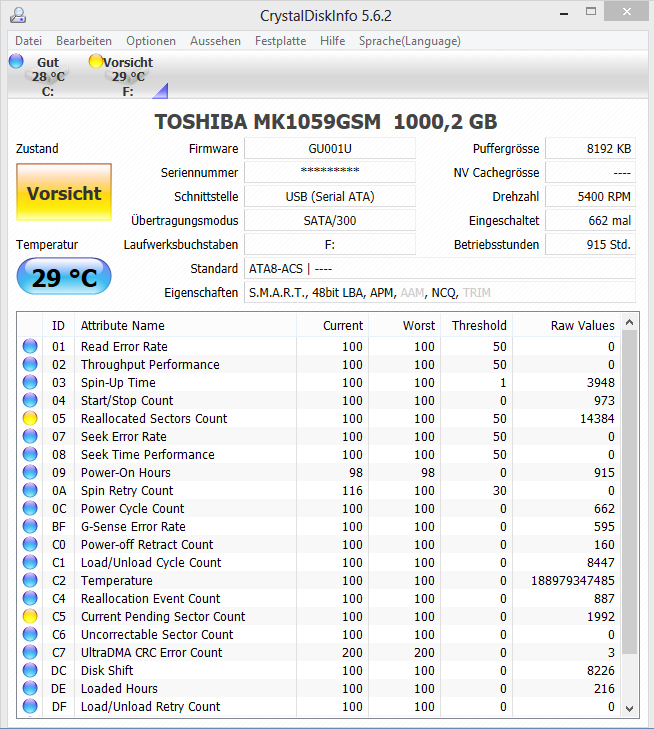This screenshot has width=654, height=729.
Task: Click status icon of UltraDMA CRC Error Count
Action: click(30, 652)
